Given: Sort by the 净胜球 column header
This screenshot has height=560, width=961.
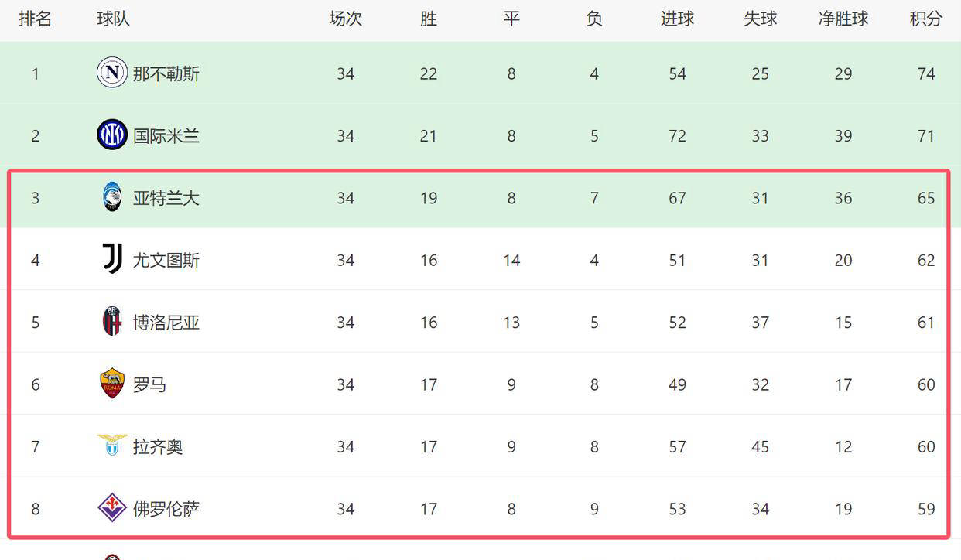Looking at the screenshot, I should [843, 19].
